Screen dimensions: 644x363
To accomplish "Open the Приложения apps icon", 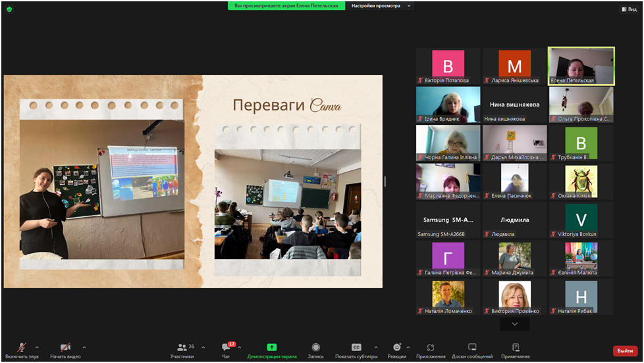I will 431,348.
